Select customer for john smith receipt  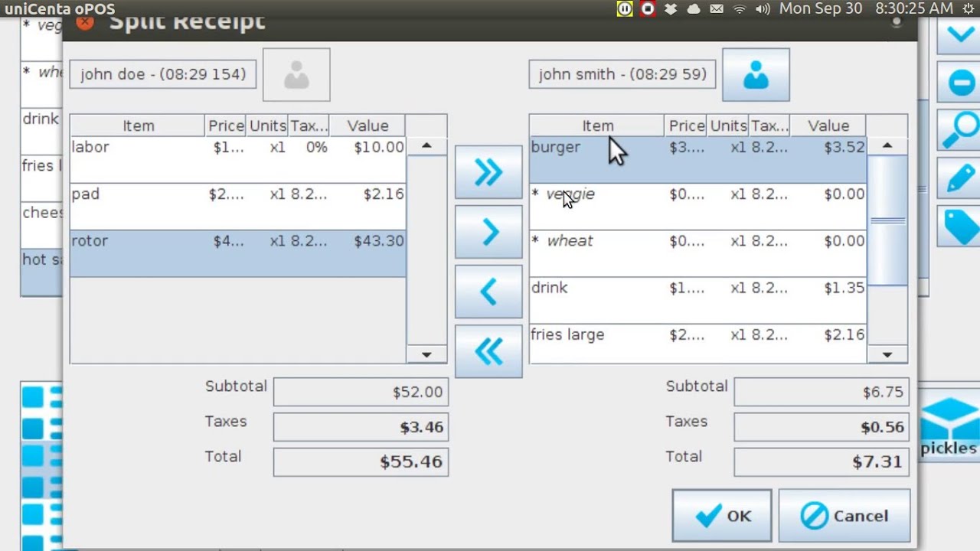point(756,75)
